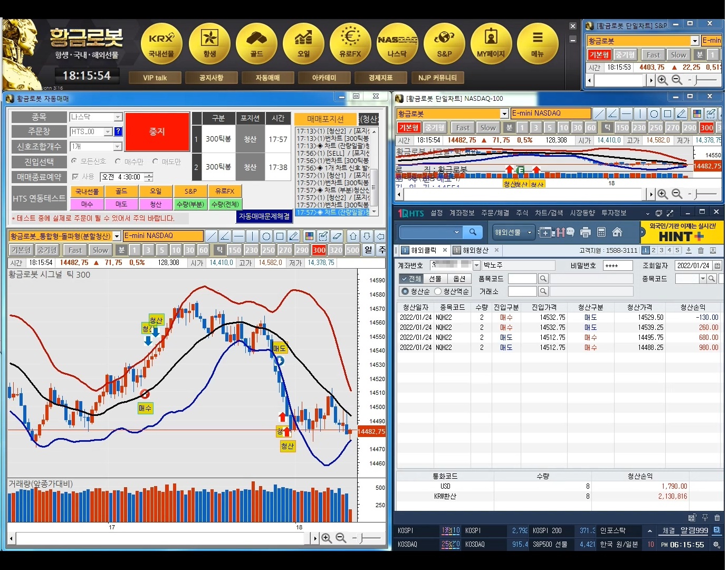Switch to 해외청산 tab
This screenshot has height=570, width=728.
click(x=475, y=251)
